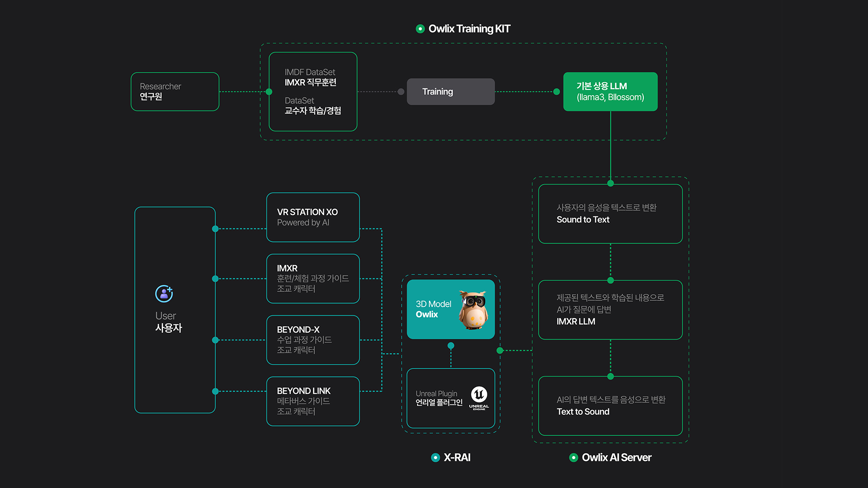Screen dimensions: 868x488
Task: Click the DataSet 교수자 학습/경험 text
Action: [x=313, y=106]
